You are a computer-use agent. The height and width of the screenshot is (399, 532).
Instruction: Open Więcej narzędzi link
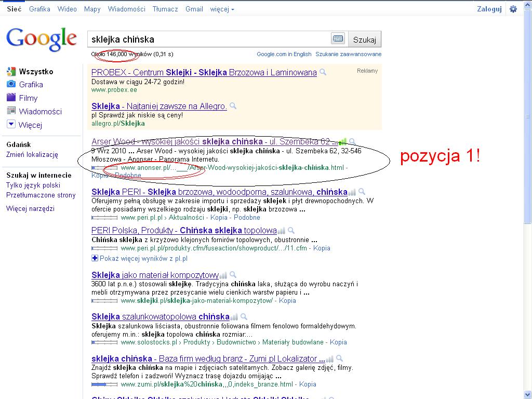coord(30,209)
